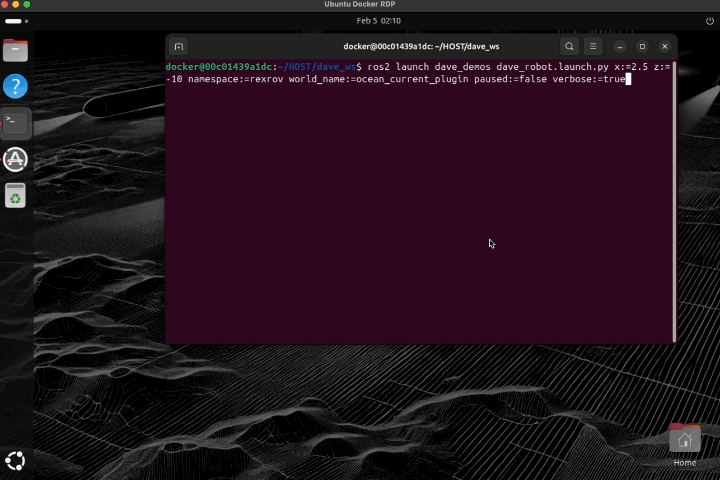720x480 pixels.
Task: Open the Home desktop folder
Action: (x=685, y=445)
